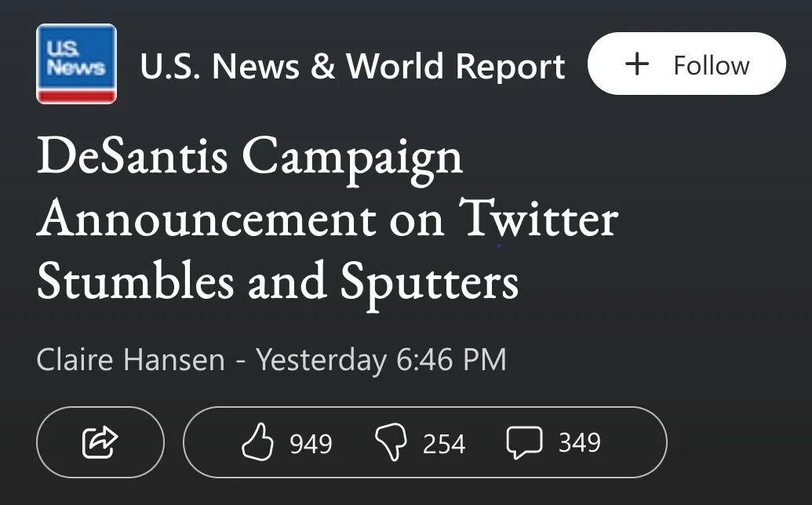Click the share arrow icon
This screenshot has height=505, width=812.
[x=100, y=442]
